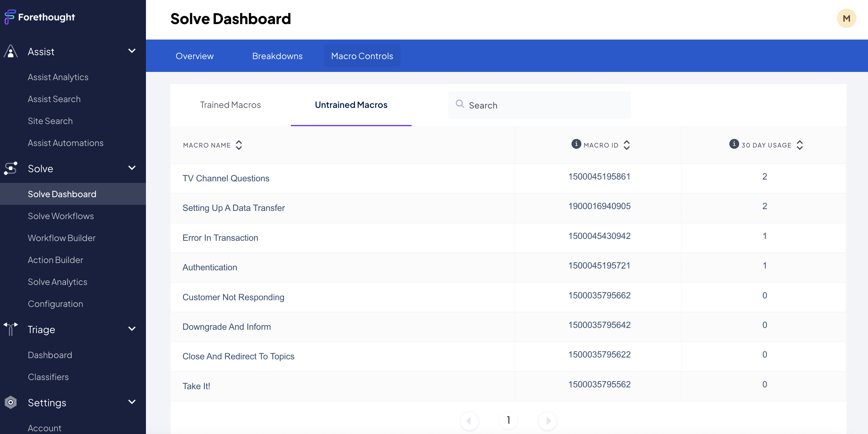Viewport: 868px width, 434px height.
Task: Open the Error In Transaction macro
Action: [220, 237]
